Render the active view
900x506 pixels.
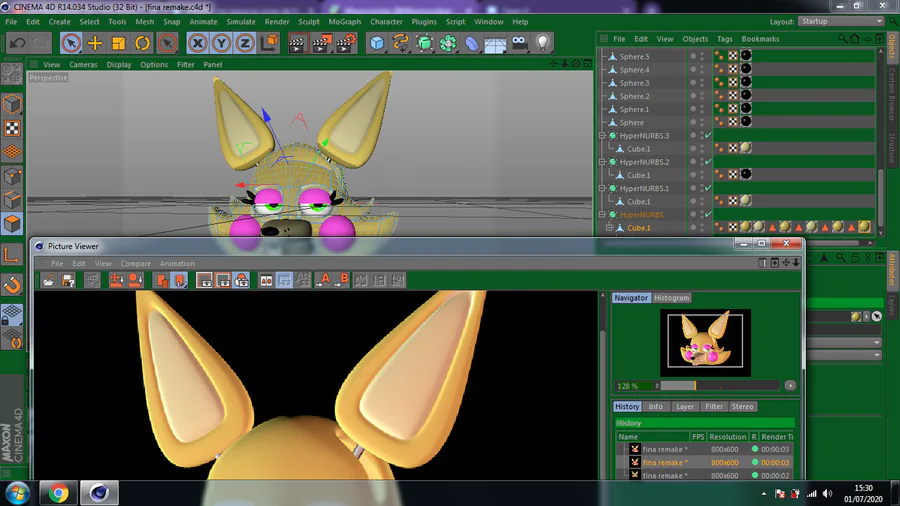click(x=297, y=43)
